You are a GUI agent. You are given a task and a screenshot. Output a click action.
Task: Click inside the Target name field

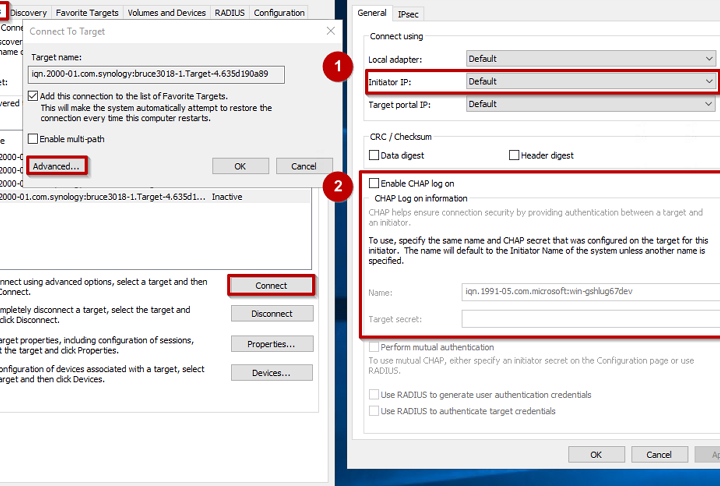coord(158,74)
